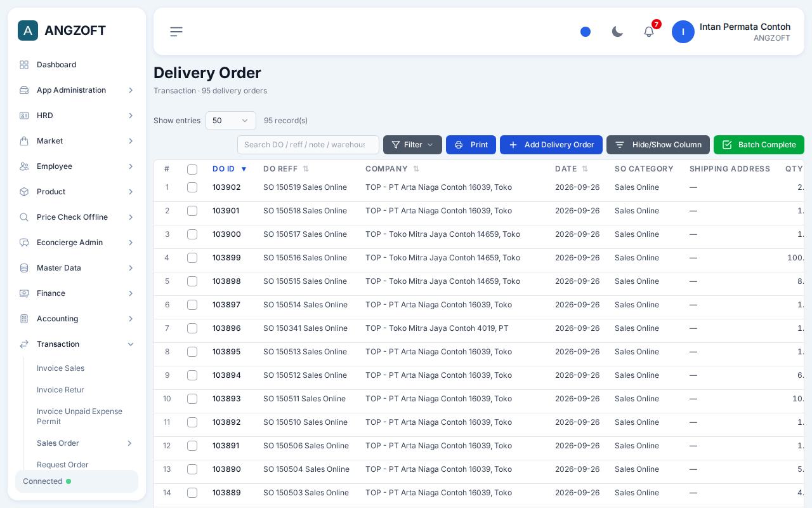The image size is (812, 508).
Task: Open the Show entries dropdown
Action: (x=231, y=121)
